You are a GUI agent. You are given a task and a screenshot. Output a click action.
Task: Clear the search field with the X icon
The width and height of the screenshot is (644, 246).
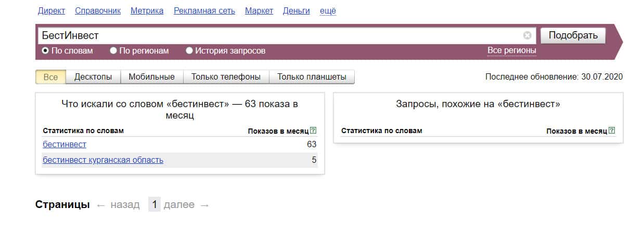pyautogui.click(x=527, y=35)
